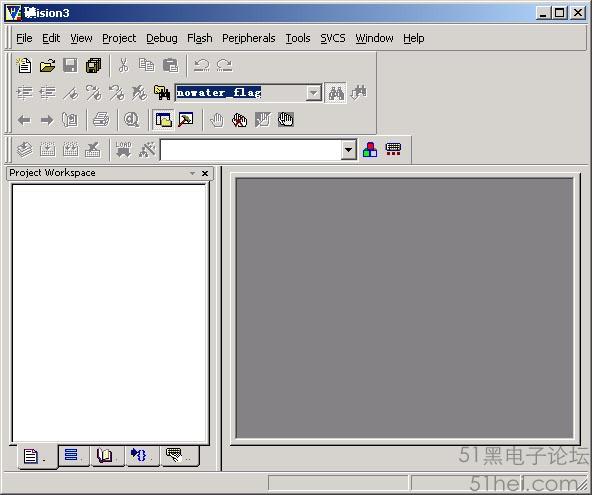Click the Find in Files icon
592x495 pixels.
(162, 93)
